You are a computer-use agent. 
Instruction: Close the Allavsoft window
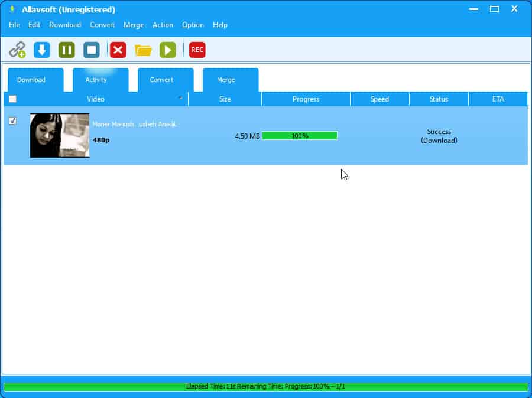pos(514,9)
